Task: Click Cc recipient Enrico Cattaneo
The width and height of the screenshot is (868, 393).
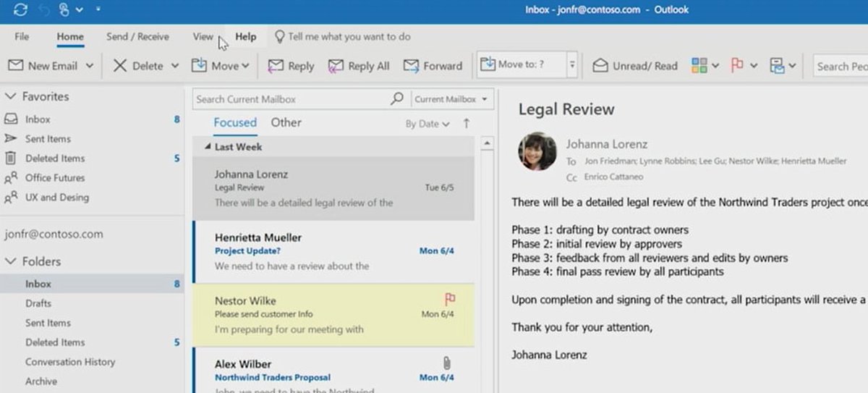Action: click(613, 177)
